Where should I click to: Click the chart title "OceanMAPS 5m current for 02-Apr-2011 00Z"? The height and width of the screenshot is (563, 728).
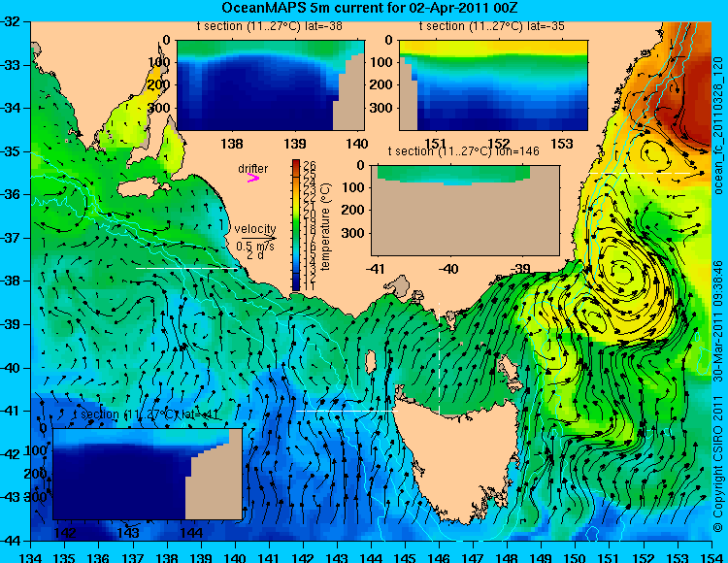click(369, 8)
